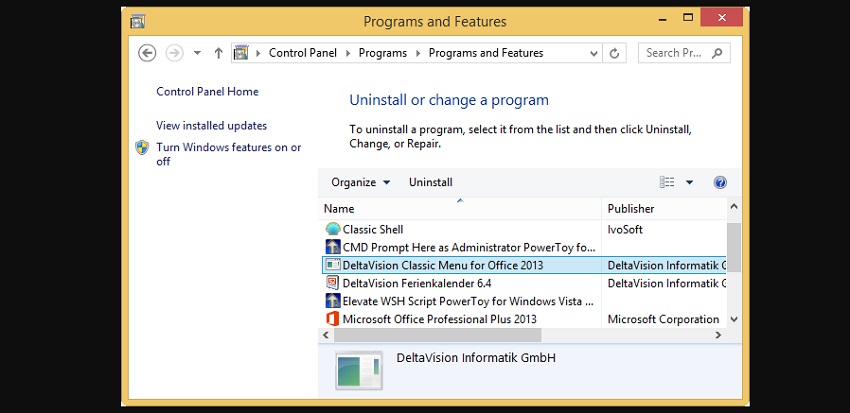Click the Microsoft Office orange icon
Viewport: 850px width, 413px height.
pyautogui.click(x=333, y=319)
